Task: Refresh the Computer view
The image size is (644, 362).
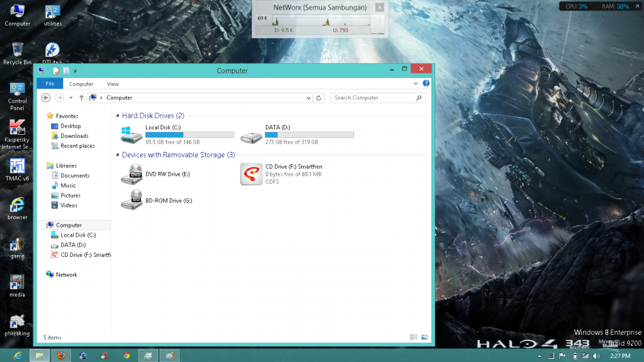Action: (319, 98)
